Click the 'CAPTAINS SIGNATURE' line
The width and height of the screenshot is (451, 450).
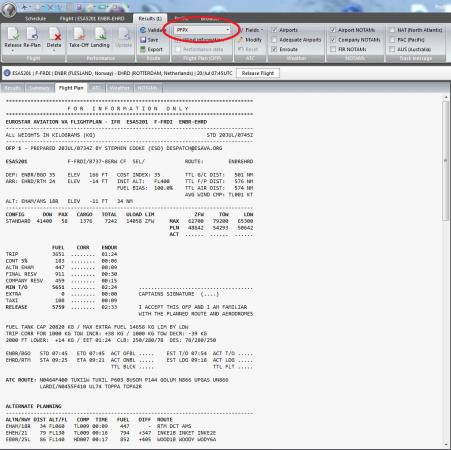pos(179,294)
